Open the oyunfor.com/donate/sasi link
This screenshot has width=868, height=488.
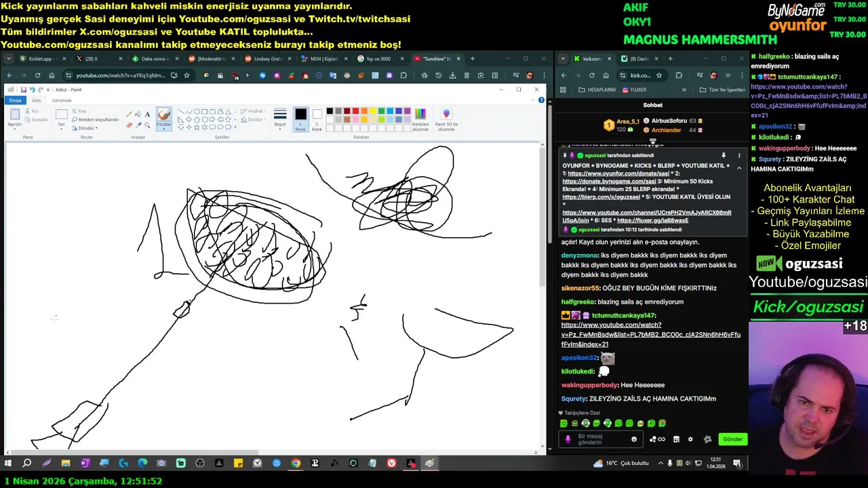618,174
